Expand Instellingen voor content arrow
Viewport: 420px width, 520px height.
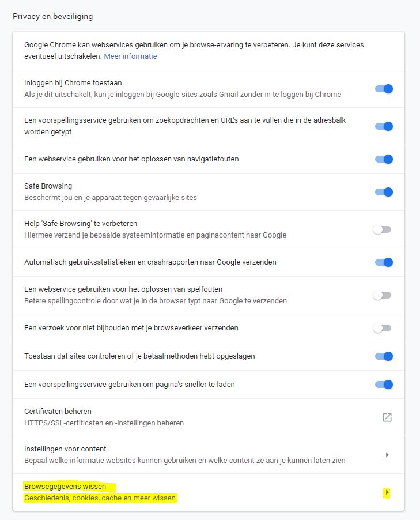(387, 455)
